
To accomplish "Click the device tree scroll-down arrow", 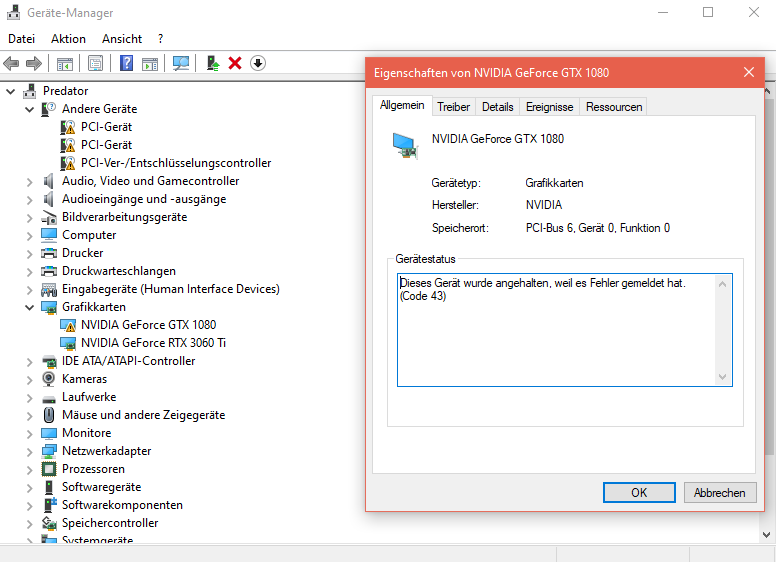I will [x=767, y=535].
